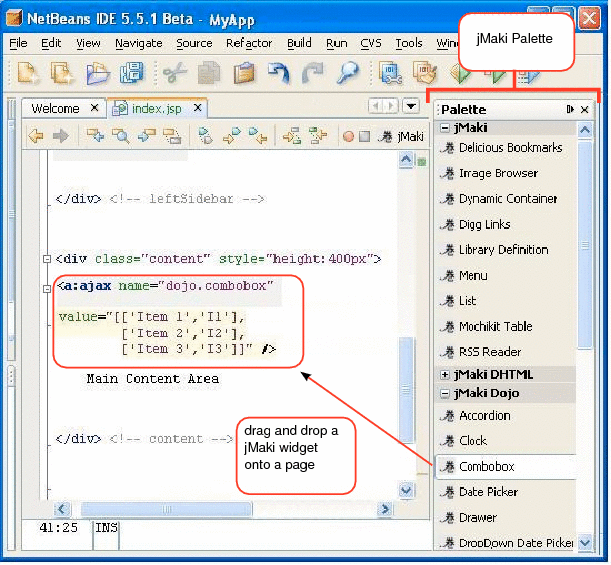Click the New File toolbar icon
Viewport: 611px width, 565px height.
[27, 73]
